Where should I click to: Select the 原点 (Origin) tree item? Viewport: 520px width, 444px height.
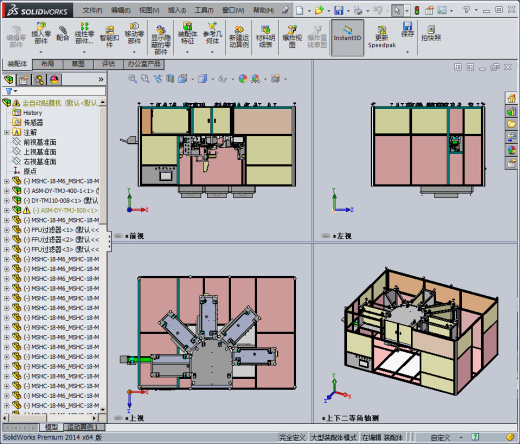coord(30,171)
